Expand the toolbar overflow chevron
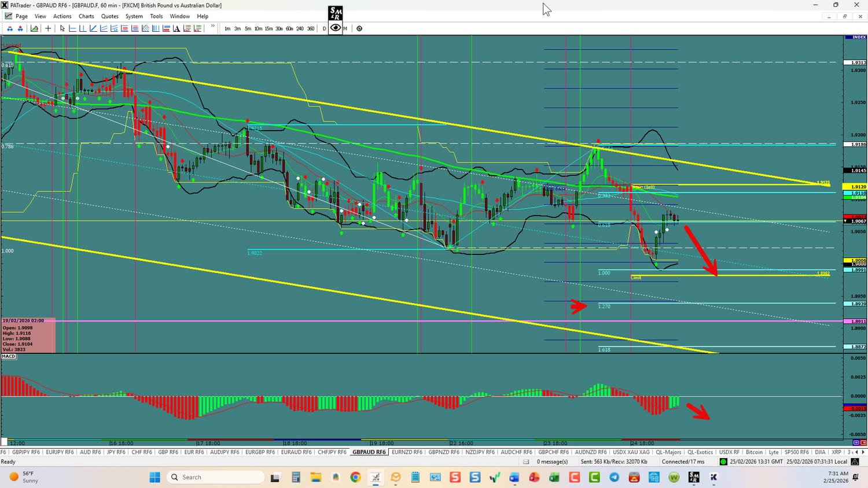The image size is (868, 488). 213,27
